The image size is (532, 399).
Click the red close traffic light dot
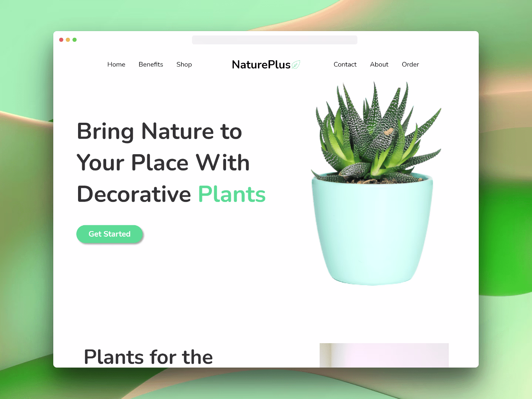pos(61,40)
